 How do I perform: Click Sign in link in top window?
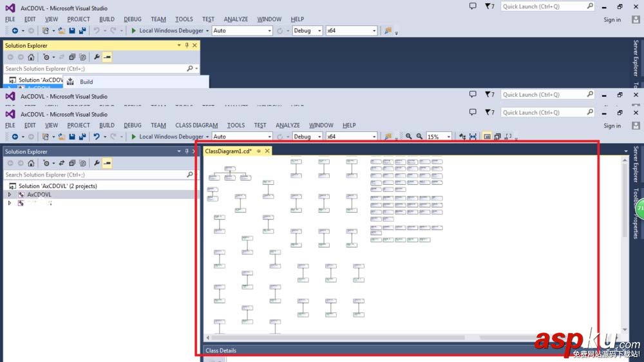(612, 20)
